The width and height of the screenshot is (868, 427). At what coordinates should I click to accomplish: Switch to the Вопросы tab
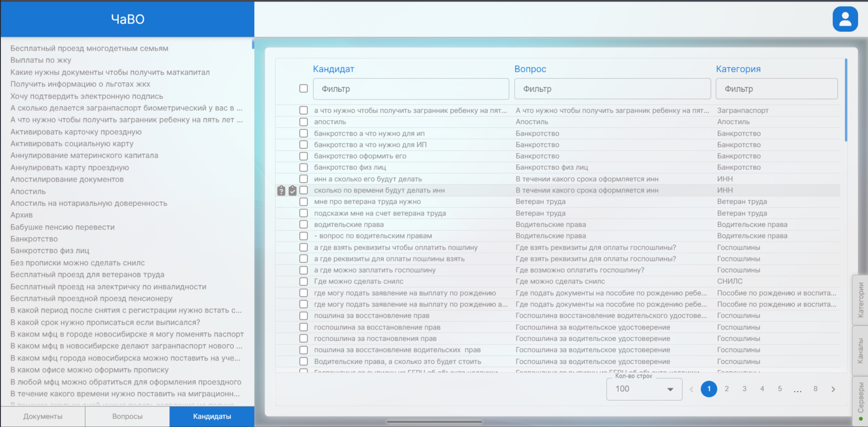click(127, 417)
